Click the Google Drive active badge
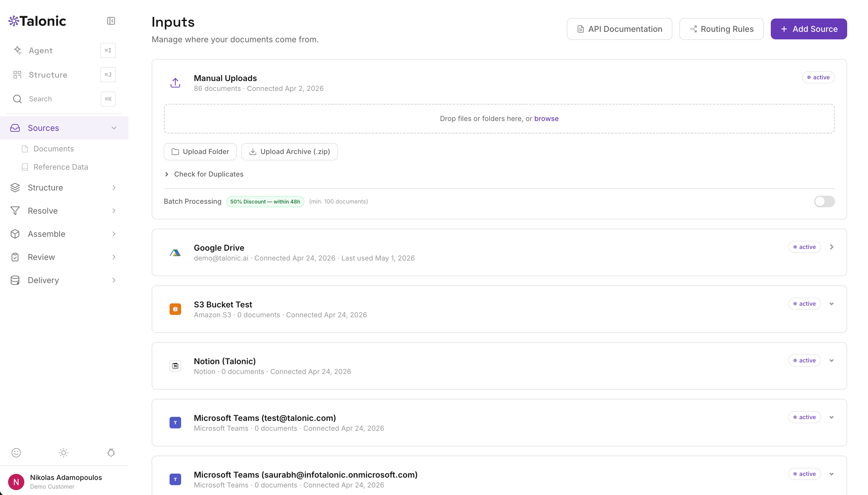 pyautogui.click(x=804, y=247)
